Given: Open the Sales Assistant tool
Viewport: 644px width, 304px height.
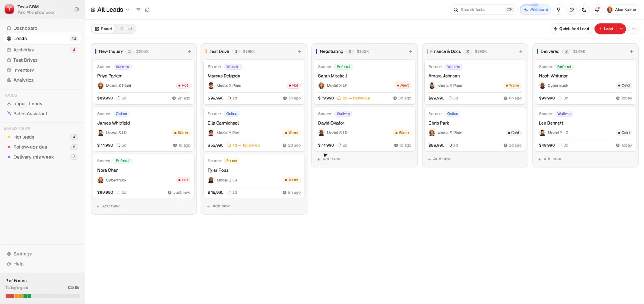Looking at the screenshot, I should pyautogui.click(x=42, y=113).
